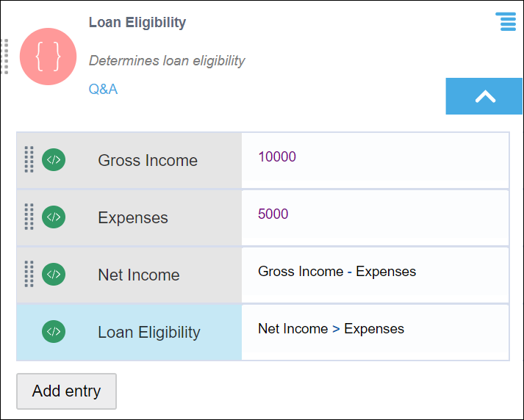Viewport: 524px width, 420px height.
Task: Select the Net Income entry name
Action: (x=139, y=275)
